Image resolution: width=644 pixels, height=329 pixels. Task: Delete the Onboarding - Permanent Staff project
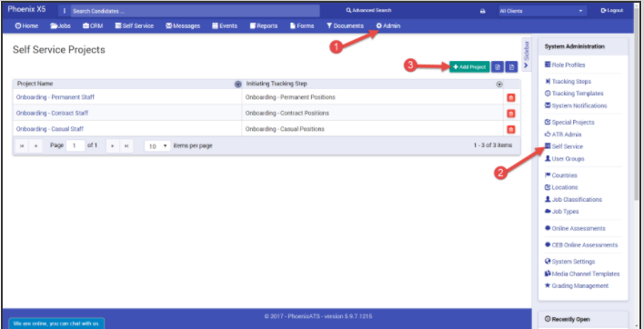click(x=510, y=97)
